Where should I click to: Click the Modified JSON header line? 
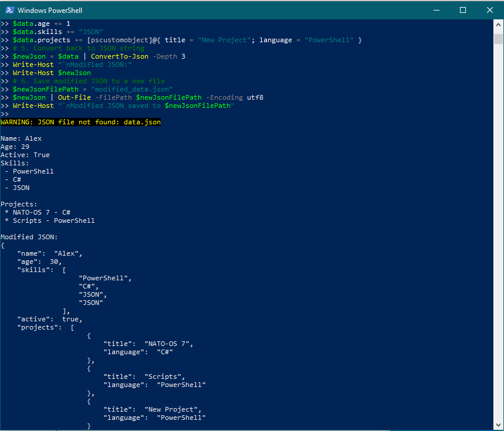(29, 236)
